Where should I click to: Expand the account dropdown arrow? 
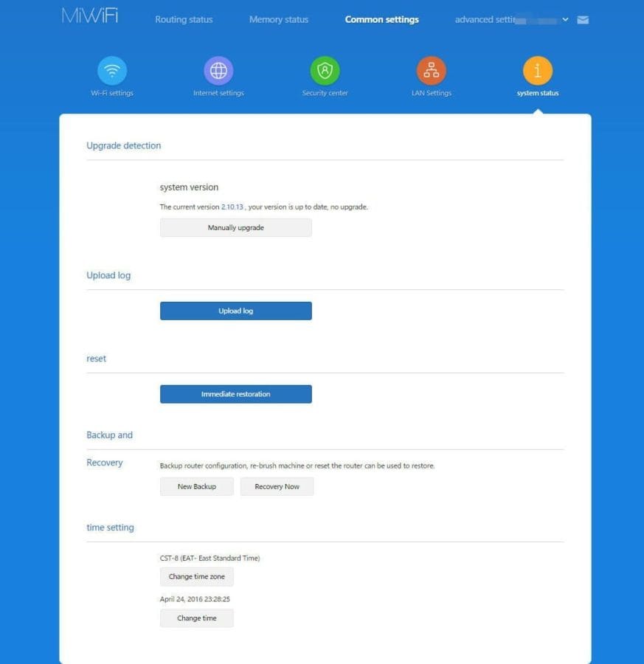point(565,20)
